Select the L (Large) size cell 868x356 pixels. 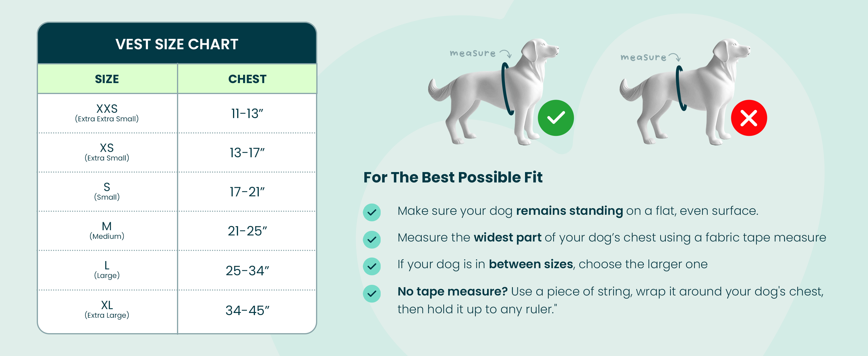click(107, 270)
